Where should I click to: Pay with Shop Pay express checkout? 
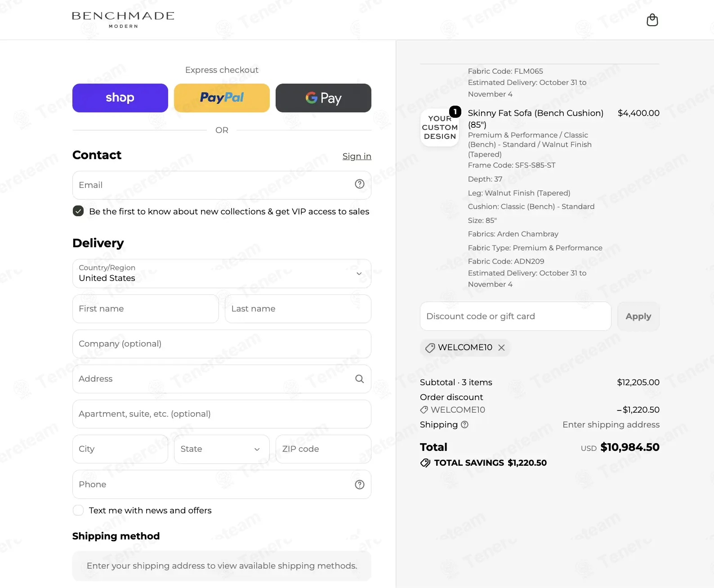pyautogui.click(x=120, y=98)
